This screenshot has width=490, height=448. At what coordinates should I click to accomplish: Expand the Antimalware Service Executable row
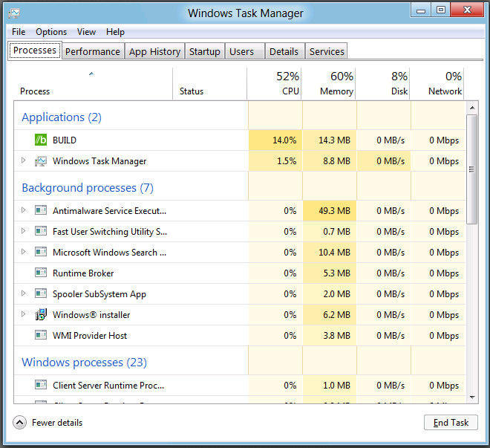[24, 210]
